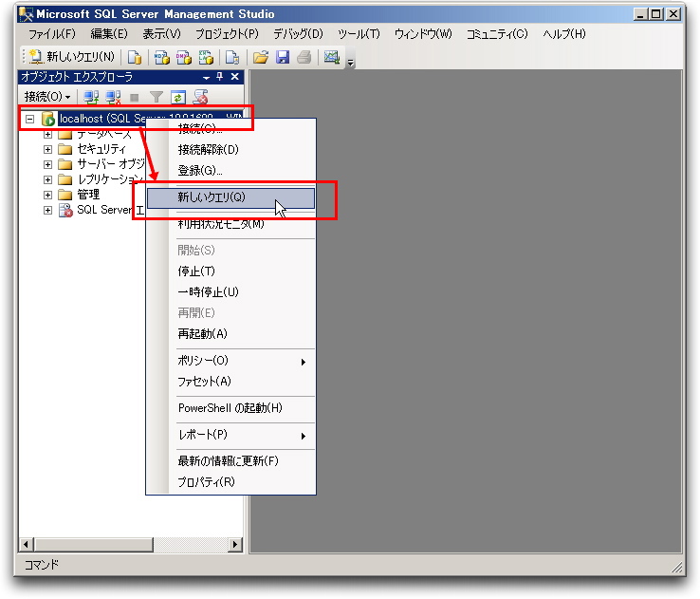Open the デバッグ(D) menu
The height and width of the screenshot is (599, 700).
coord(298,34)
